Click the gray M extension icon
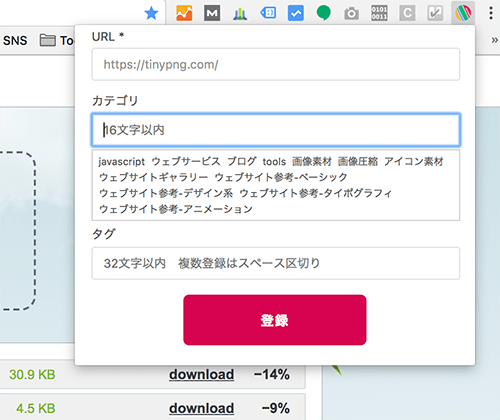 pyautogui.click(x=212, y=13)
